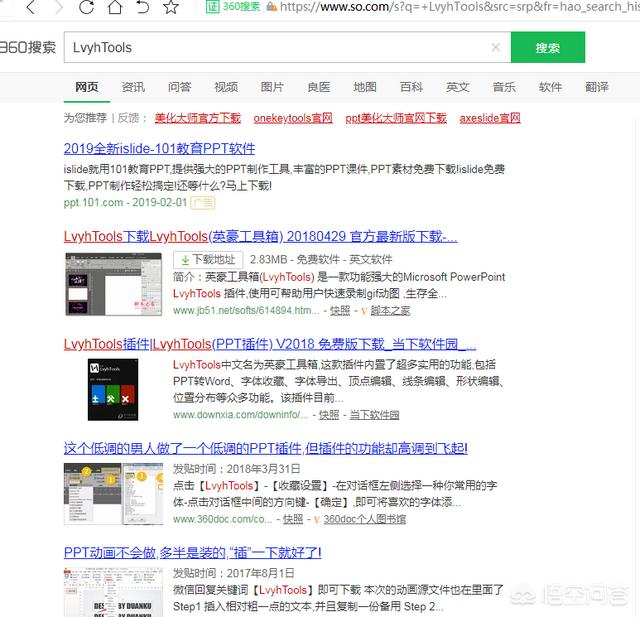Clear the search box with the X icon
This screenshot has height=617, width=640.
[496, 47]
